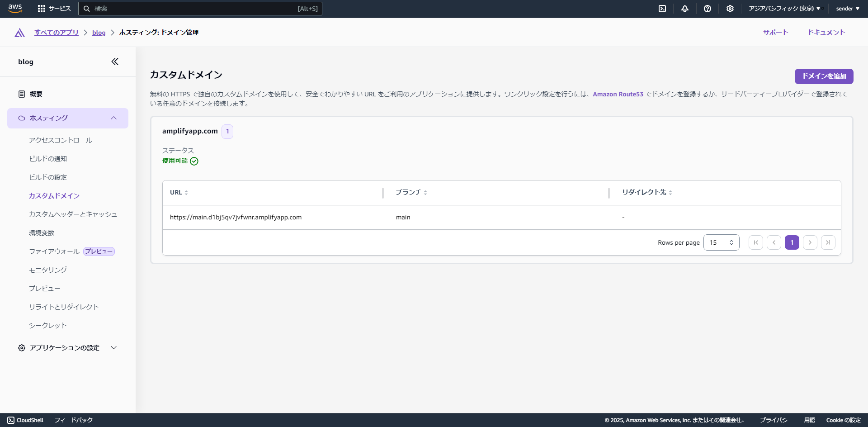Open the フィードバック footer link

74,420
